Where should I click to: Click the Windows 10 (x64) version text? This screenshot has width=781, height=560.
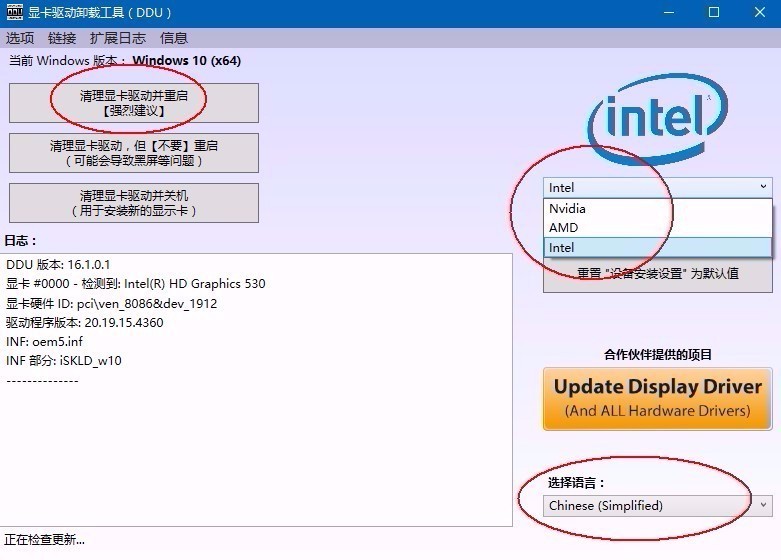click(x=187, y=61)
